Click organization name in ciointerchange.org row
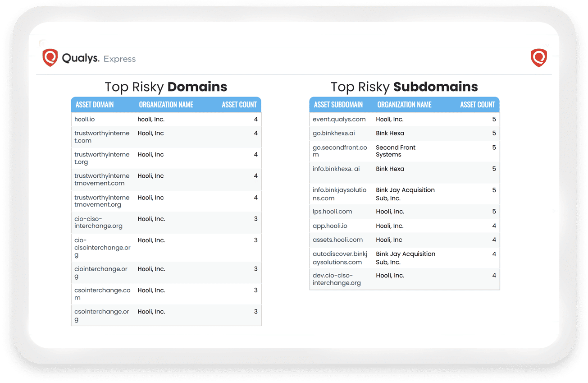 coord(151,269)
